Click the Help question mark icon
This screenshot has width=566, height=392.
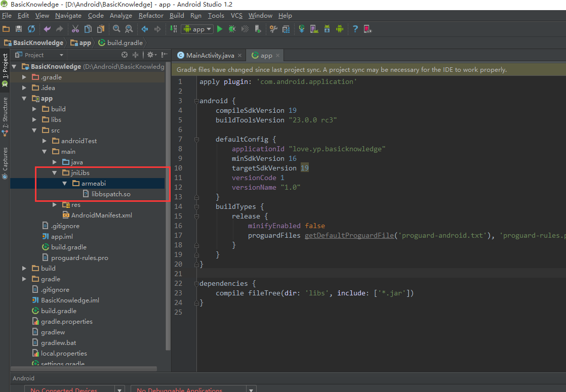click(x=355, y=29)
